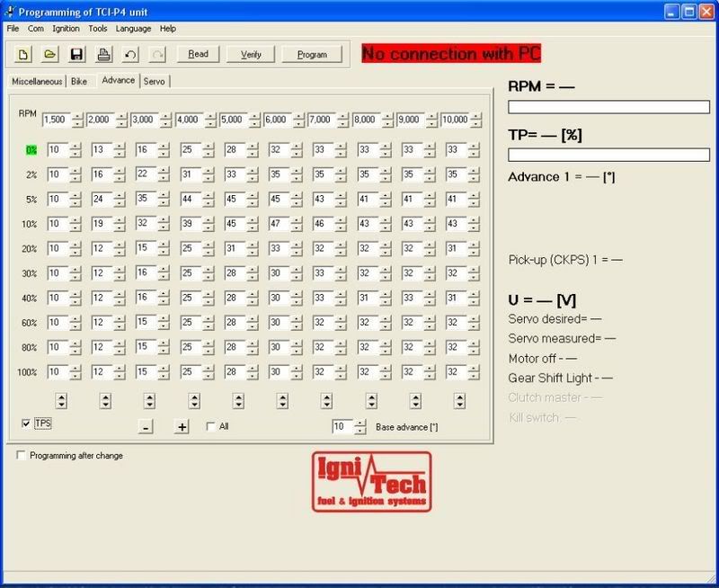Click the plus button below the table

pos(182,427)
